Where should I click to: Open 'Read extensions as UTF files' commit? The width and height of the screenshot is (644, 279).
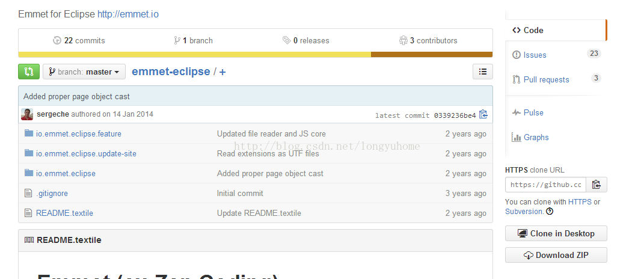268,153
